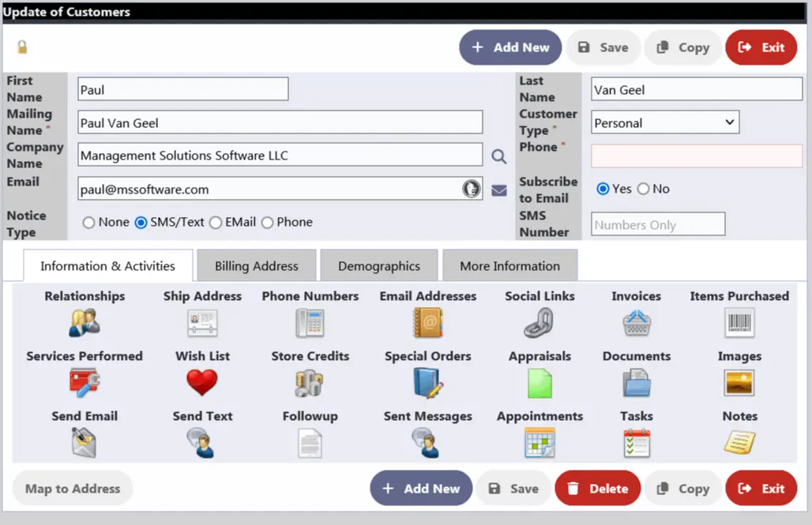Choose Phone as the notice type
The image size is (812, 525).
point(266,223)
